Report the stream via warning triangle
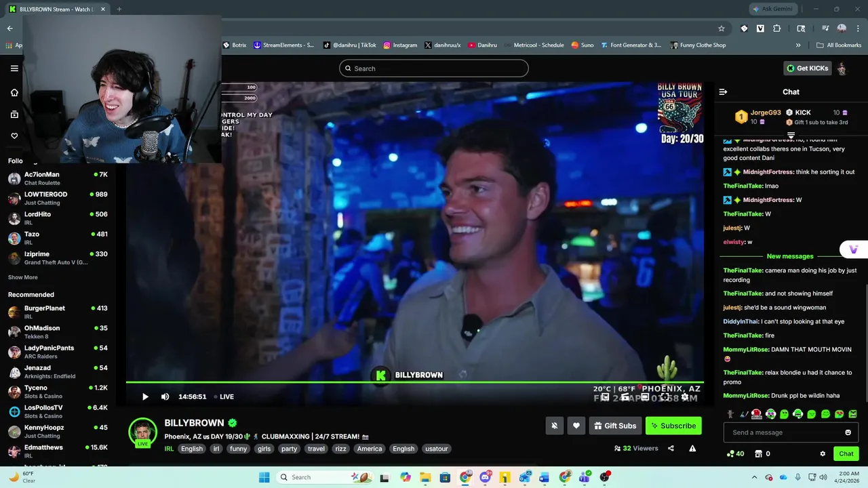 692,448
